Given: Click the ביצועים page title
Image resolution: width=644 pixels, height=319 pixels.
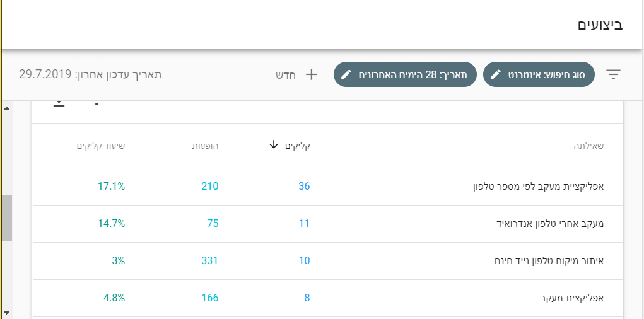Looking at the screenshot, I should click(600, 25).
